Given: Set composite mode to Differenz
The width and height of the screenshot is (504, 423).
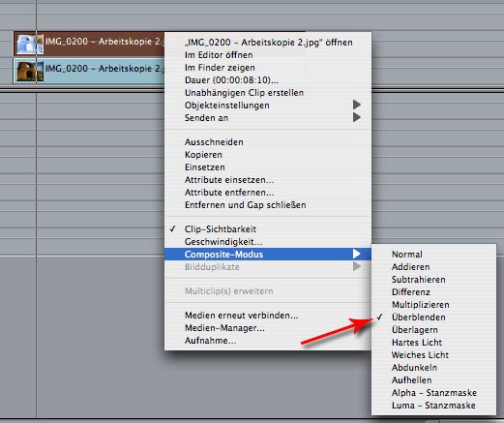Looking at the screenshot, I should pyautogui.click(x=433, y=292).
